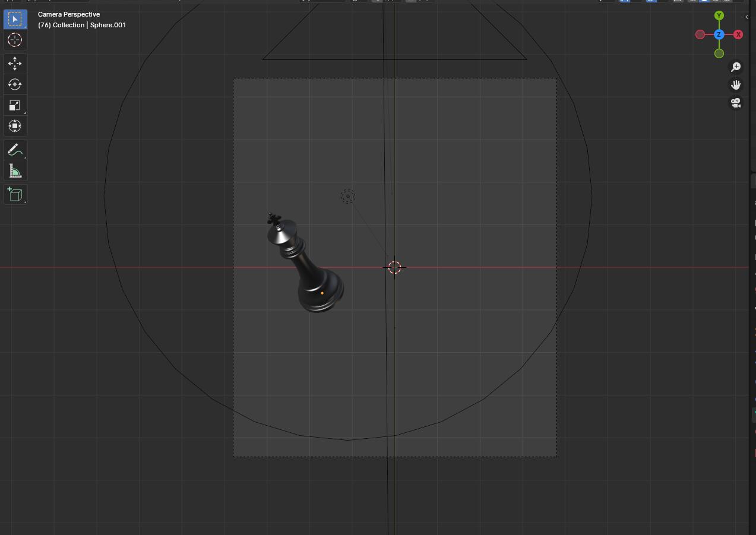Activate the Transform tool
This screenshot has height=535, width=756.
click(x=15, y=126)
